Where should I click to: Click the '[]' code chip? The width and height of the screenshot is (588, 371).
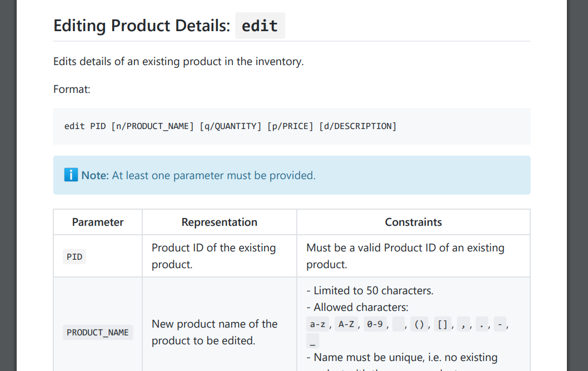(442, 324)
